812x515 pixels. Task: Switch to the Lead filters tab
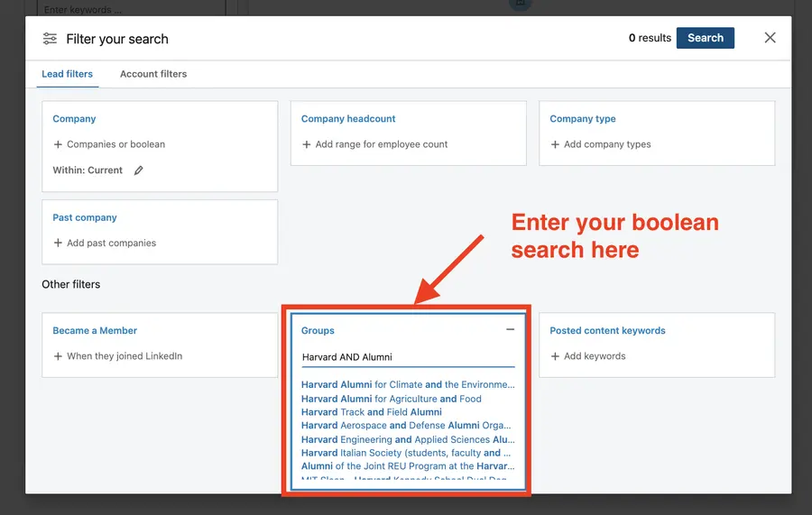click(x=68, y=74)
